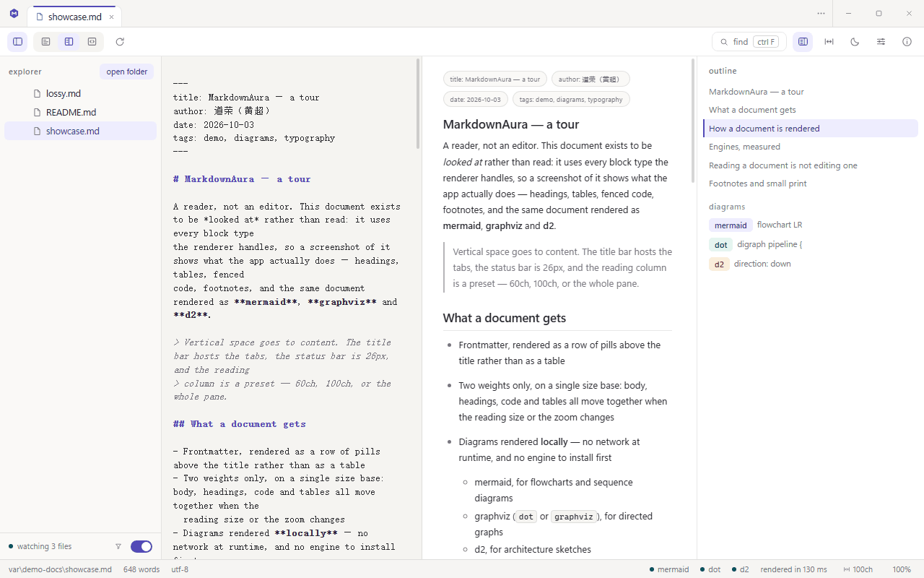Open the three-dots overflow menu
This screenshot has height=578, width=924.
(821, 14)
